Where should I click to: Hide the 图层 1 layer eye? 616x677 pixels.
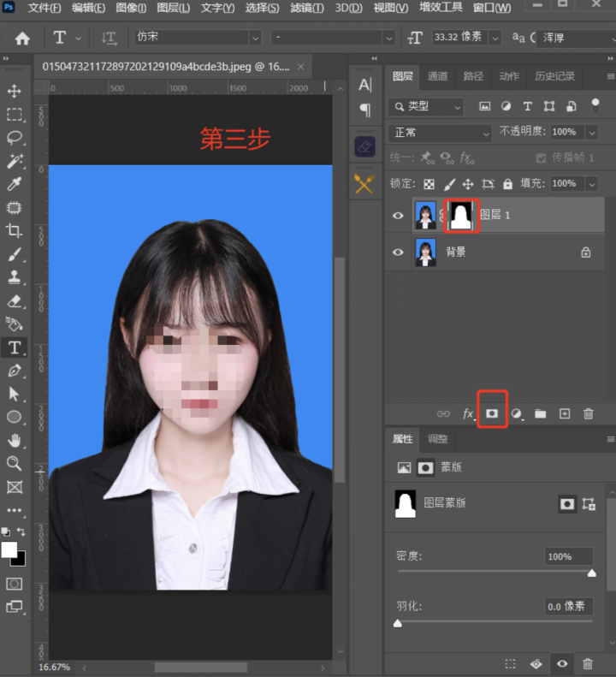398,216
